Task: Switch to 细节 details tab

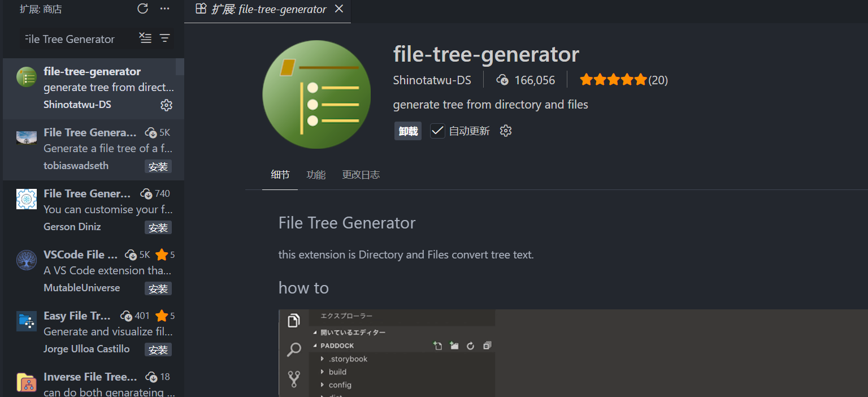Action: tap(280, 175)
